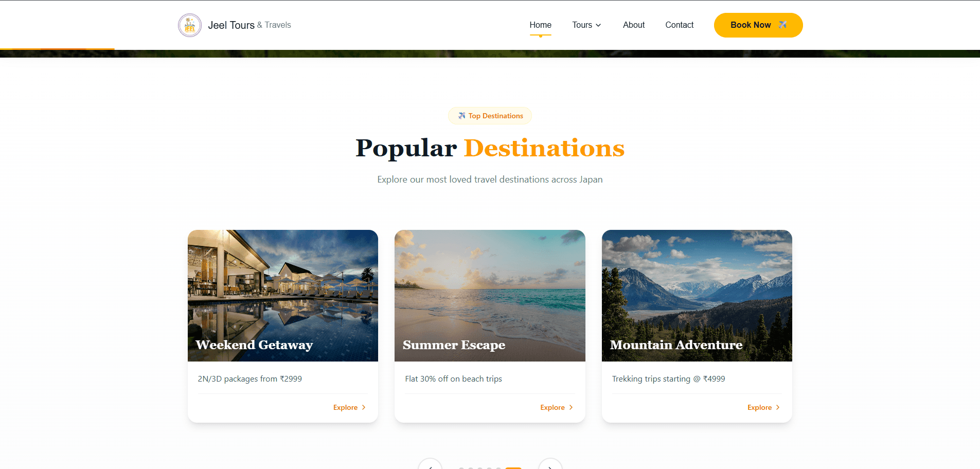Click the chevron next to Weekend Getaway Explore

[364, 407]
